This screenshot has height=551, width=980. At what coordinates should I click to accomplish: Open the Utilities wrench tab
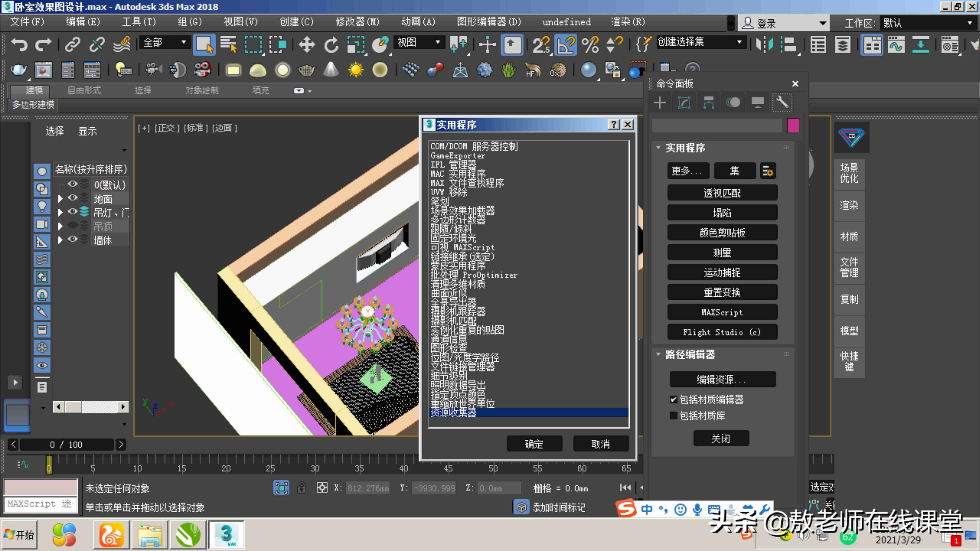pos(782,102)
